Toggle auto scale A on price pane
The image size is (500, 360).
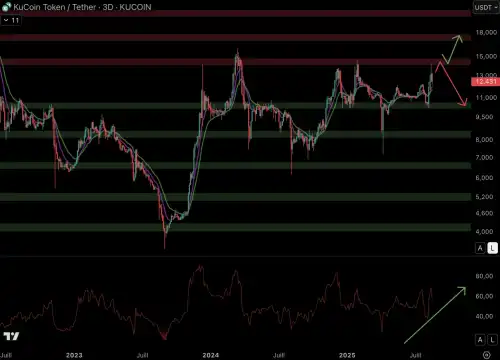click(480, 248)
